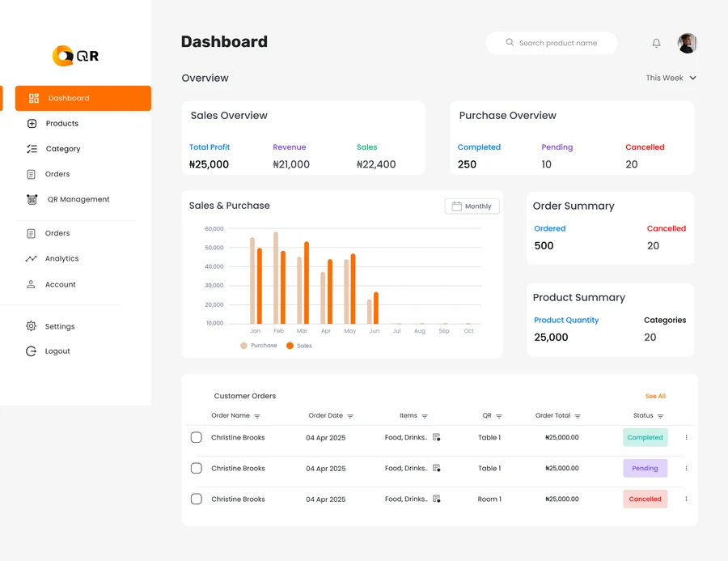Click the red Cancelled status badge in the table

645,499
